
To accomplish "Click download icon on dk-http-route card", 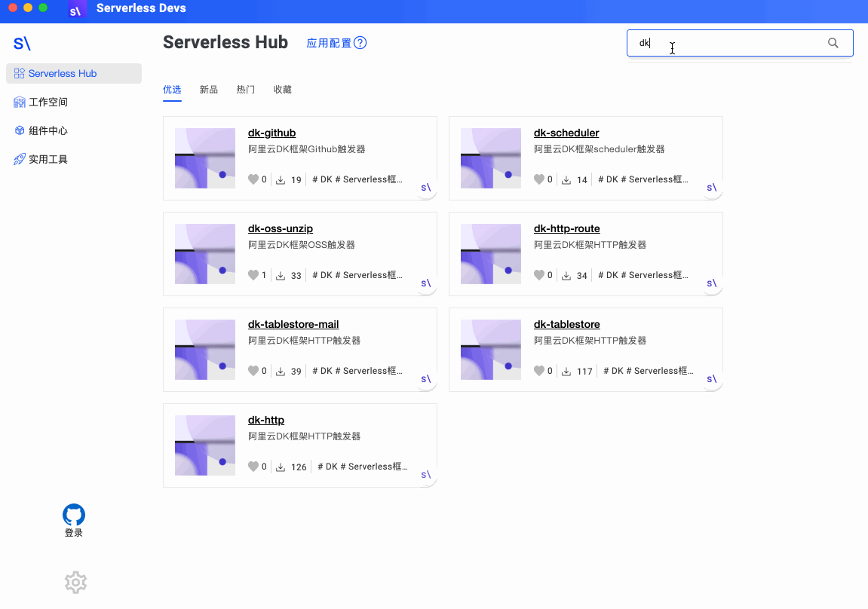I will (566, 275).
